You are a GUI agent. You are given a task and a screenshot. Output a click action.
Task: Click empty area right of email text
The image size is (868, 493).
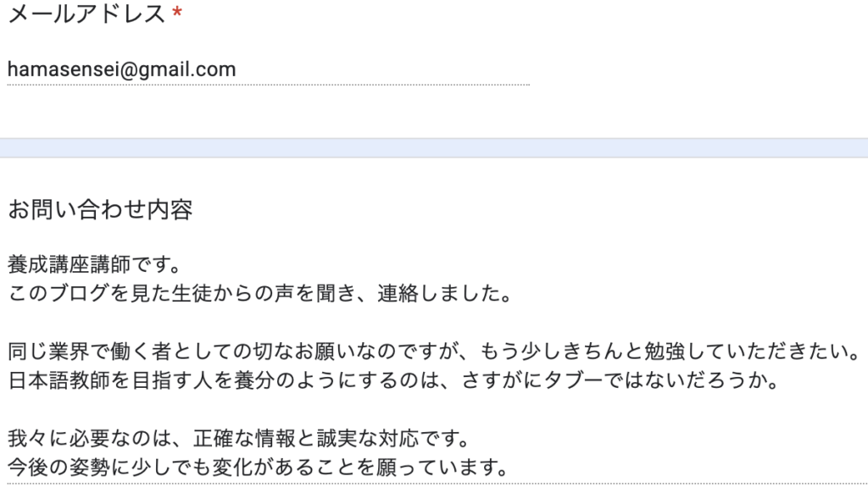pyautogui.click(x=381, y=69)
